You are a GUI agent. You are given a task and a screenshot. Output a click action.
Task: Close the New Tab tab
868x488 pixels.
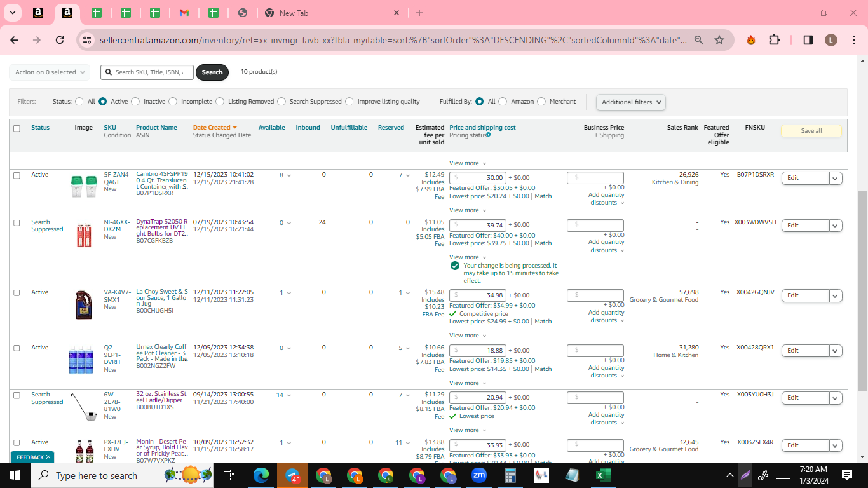coord(397,13)
